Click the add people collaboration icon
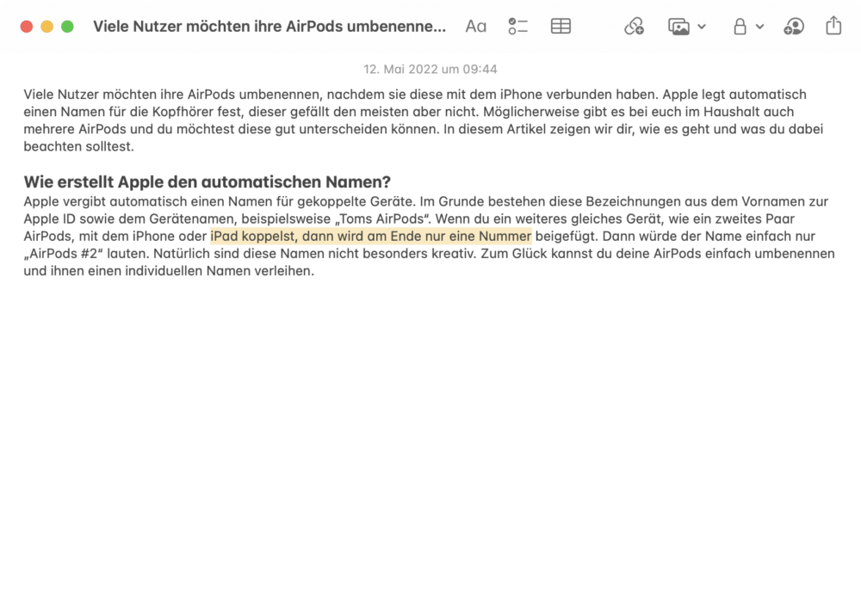The image size is (861, 616). [794, 27]
